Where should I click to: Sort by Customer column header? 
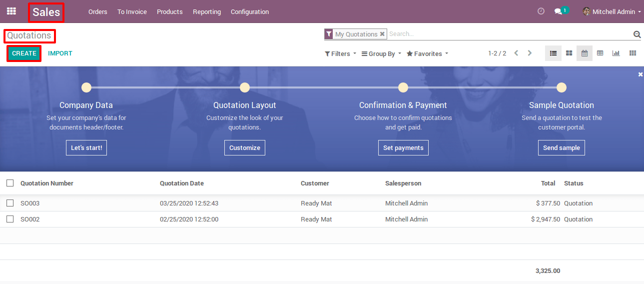(315, 183)
